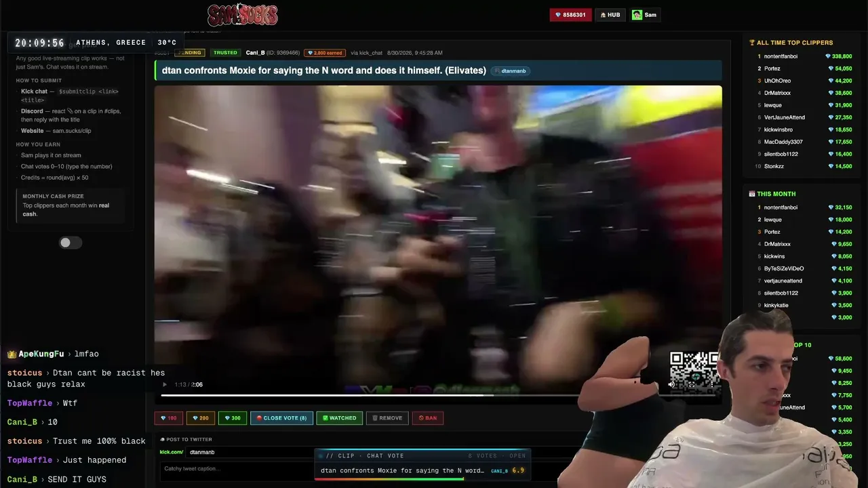Award 100 credits to the clip
The height and width of the screenshot is (488, 868).
tap(169, 418)
